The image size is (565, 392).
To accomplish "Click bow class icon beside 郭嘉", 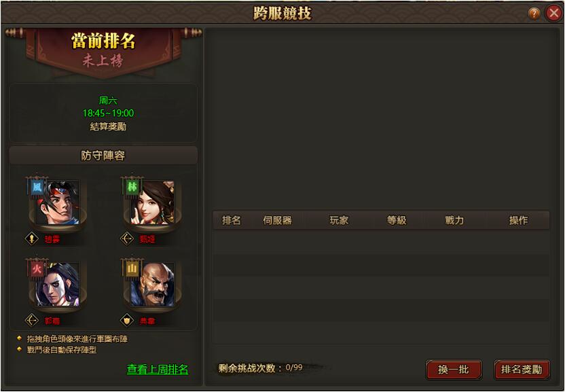I will 32,320.
